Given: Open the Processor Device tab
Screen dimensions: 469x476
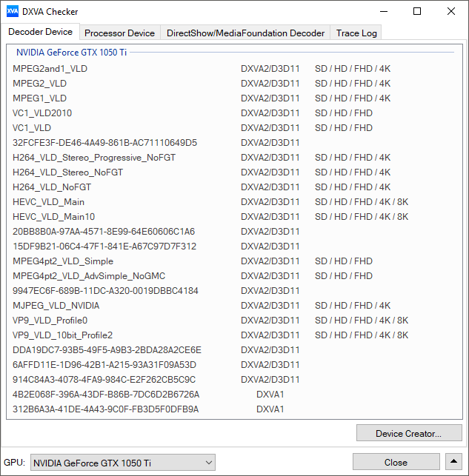Looking at the screenshot, I should tap(120, 33).
